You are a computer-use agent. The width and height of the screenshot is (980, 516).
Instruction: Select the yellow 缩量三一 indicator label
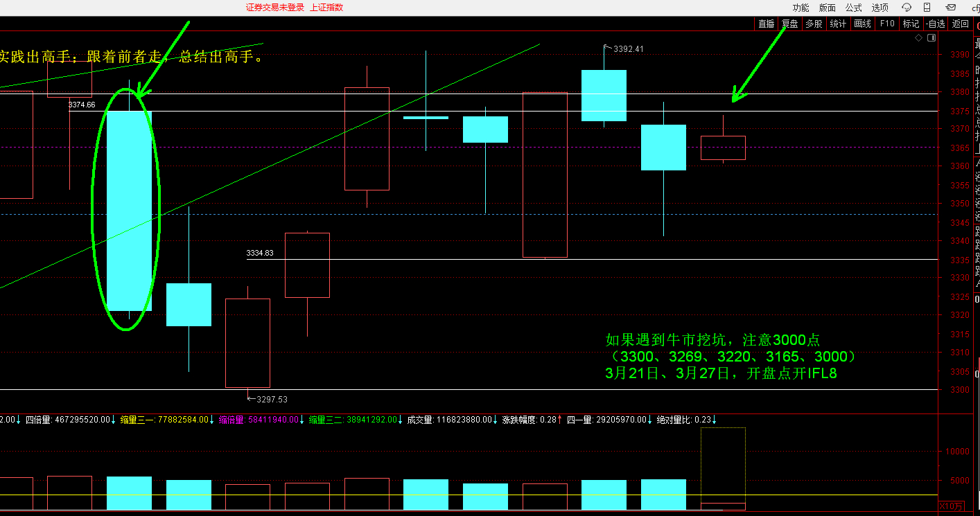(x=167, y=420)
